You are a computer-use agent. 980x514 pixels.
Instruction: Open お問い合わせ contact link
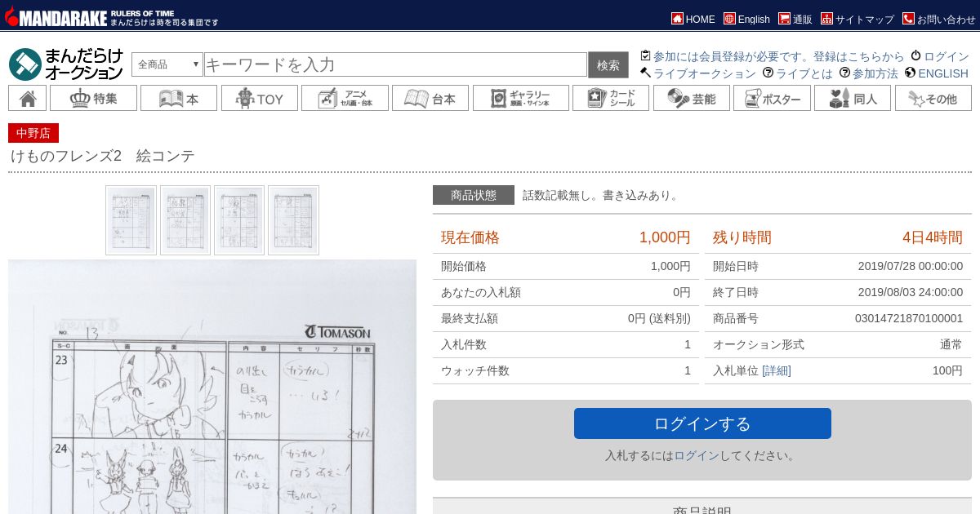coord(939,19)
